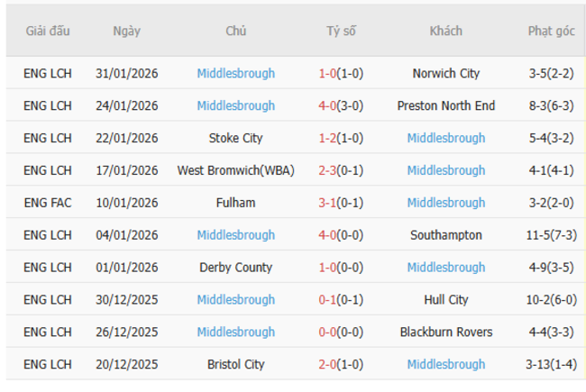586x392 pixels.
Task: Click the Bristol City team name
Action: 236,365
